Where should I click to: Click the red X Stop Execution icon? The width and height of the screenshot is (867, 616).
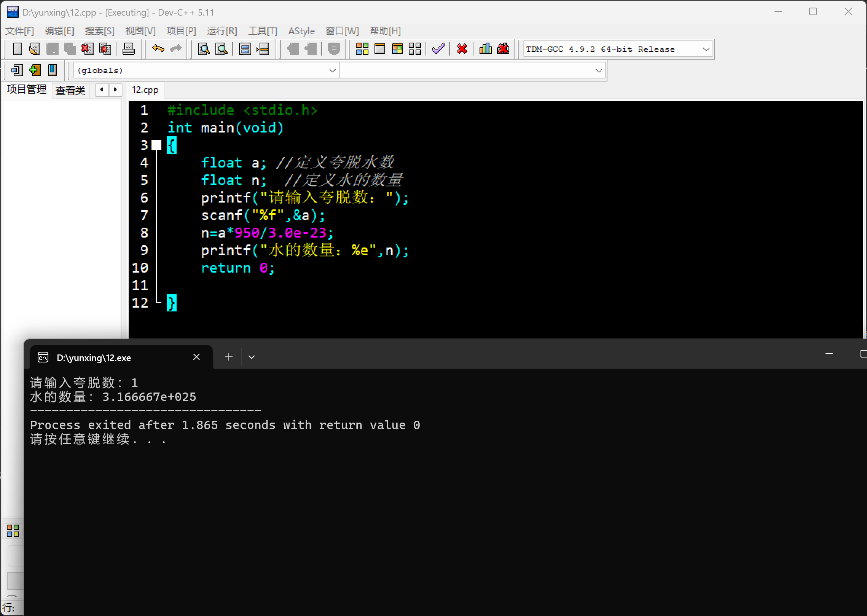click(462, 49)
